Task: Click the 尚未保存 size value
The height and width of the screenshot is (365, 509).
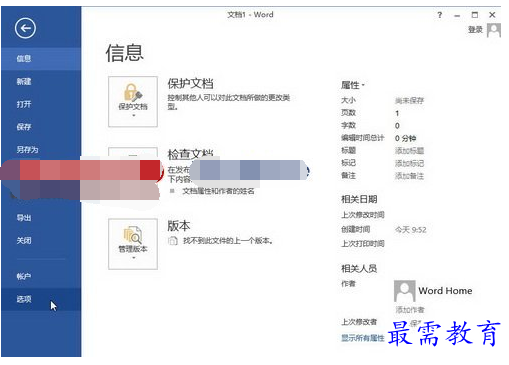Action: click(x=409, y=101)
